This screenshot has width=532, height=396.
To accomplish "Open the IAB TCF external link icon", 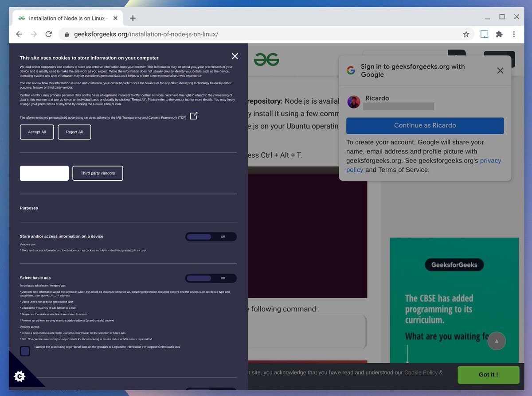I will [194, 116].
